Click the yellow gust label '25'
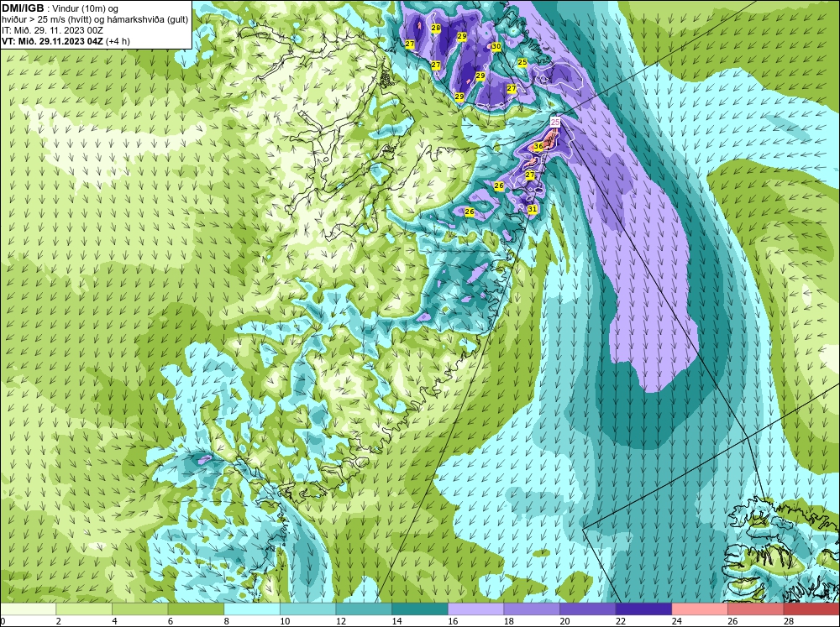This screenshot has height=627, width=840. pos(522,62)
